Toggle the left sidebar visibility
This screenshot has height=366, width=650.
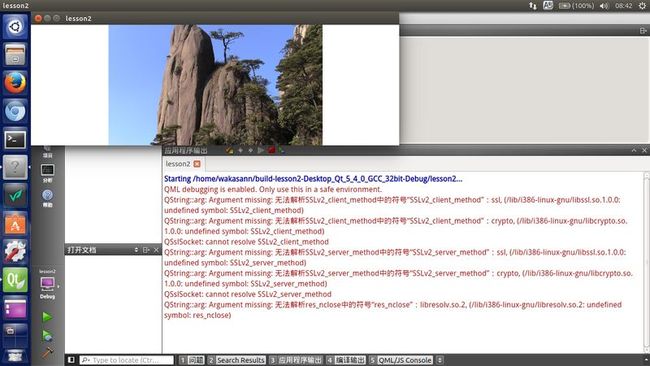pyautogui.click(x=71, y=360)
